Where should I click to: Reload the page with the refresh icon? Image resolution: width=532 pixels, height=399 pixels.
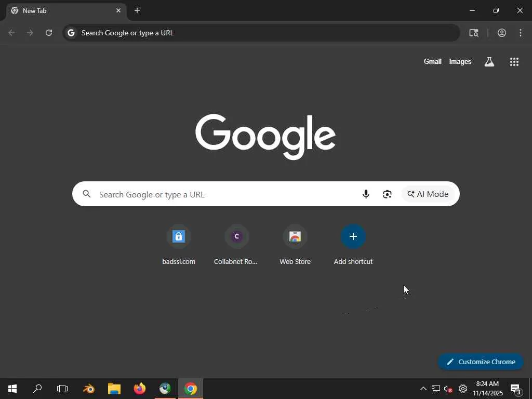click(49, 33)
